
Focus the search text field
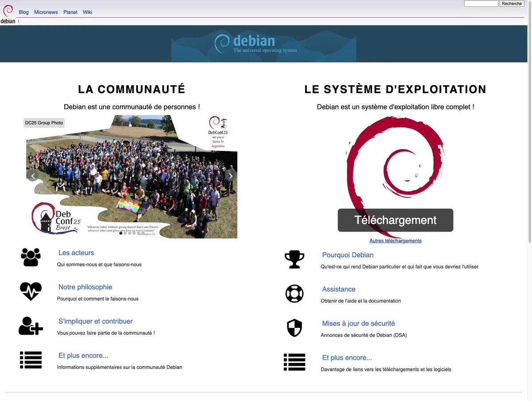pyautogui.click(x=481, y=4)
